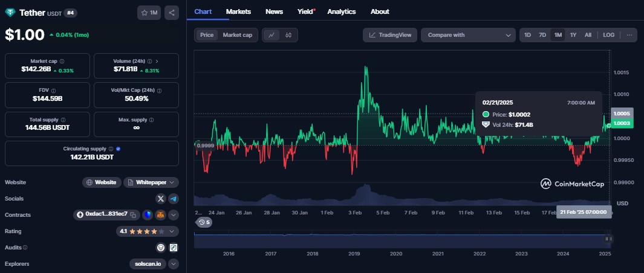Click the $142.26B market cap value
The width and height of the screenshot is (644, 273).
click(36, 69)
